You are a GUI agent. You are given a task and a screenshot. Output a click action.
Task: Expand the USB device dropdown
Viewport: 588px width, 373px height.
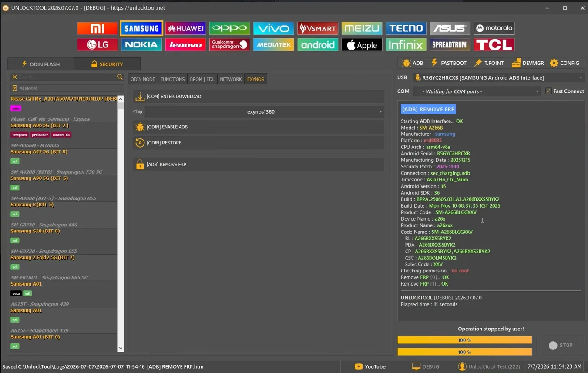[x=498, y=77]
